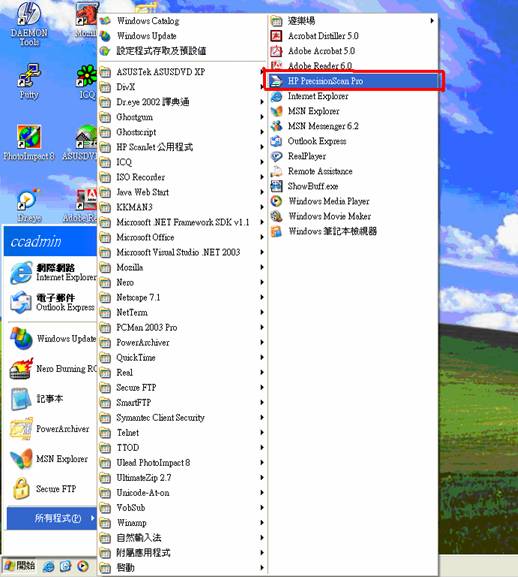
Task: Launch HP PrecisionScan Pro from menu
Action: point(353,81)
